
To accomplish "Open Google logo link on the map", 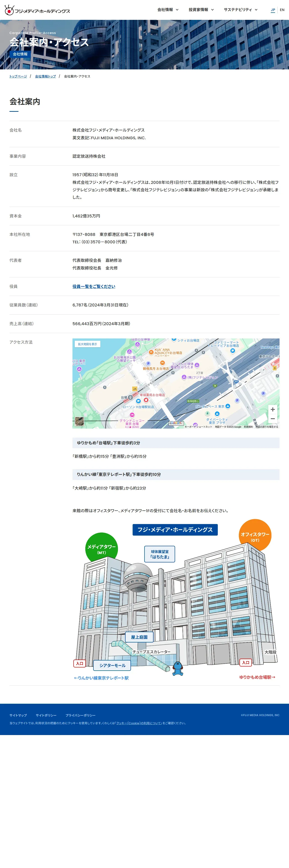I will coord(176,423).
